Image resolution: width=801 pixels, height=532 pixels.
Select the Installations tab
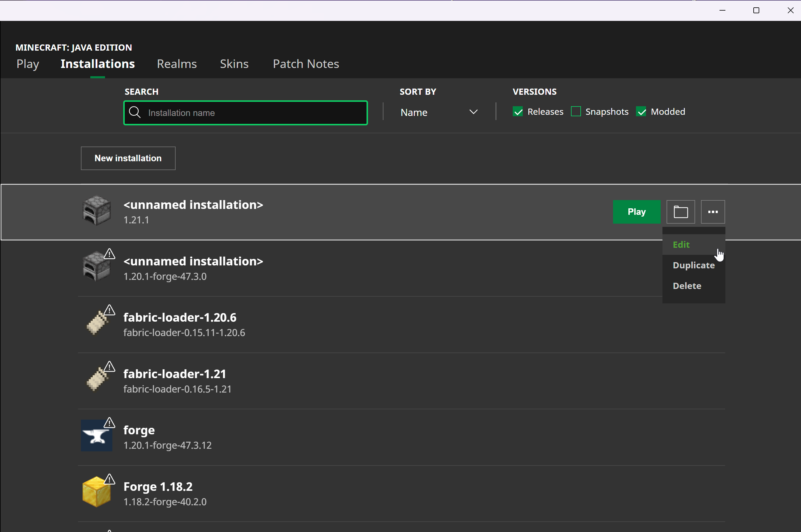tap(98, 64)
